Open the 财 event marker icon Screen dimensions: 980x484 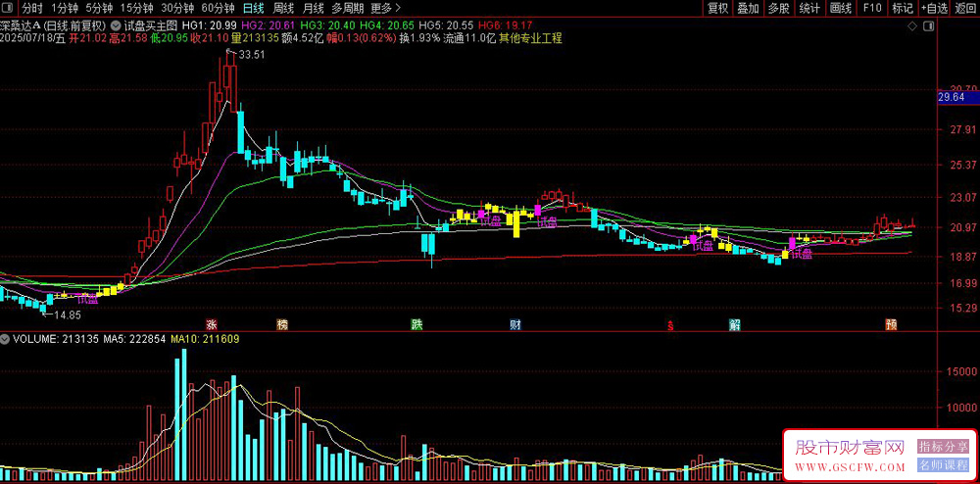[515, 324]
